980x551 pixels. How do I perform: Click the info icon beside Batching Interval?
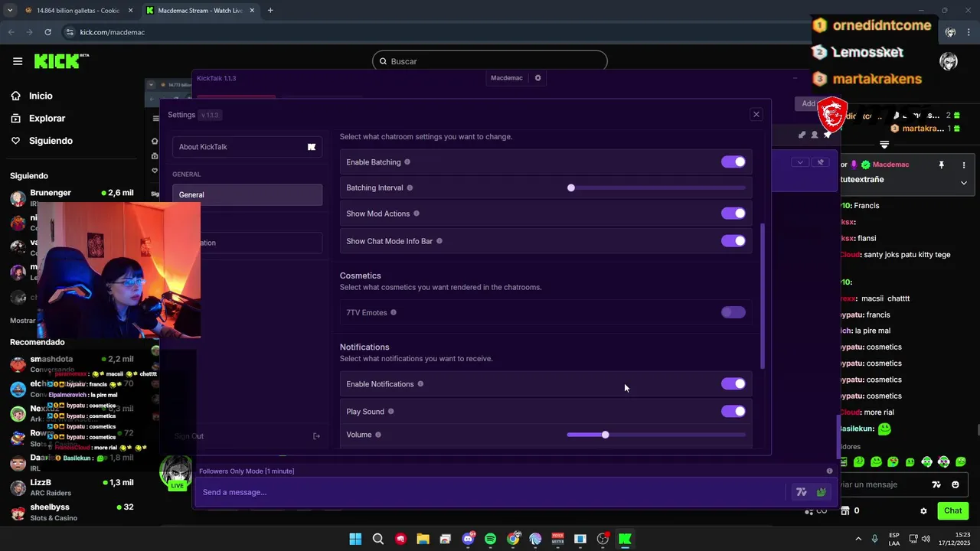pyautogui.click(x=410, y=188)
